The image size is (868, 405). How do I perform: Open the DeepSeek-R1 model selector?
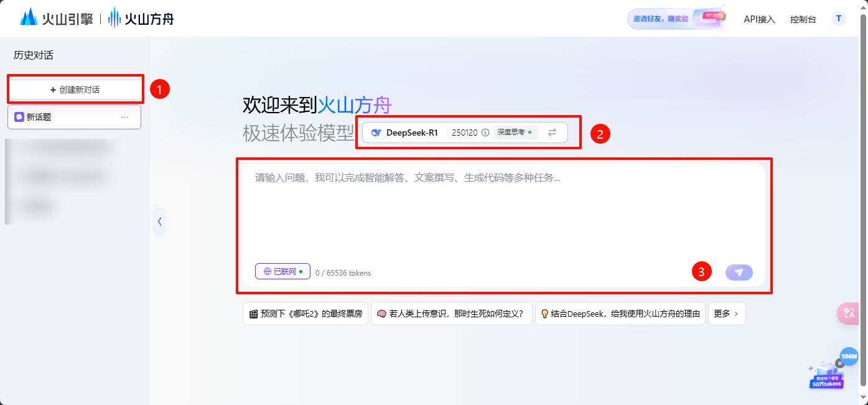pyautogui.click(x=465, y=133)
